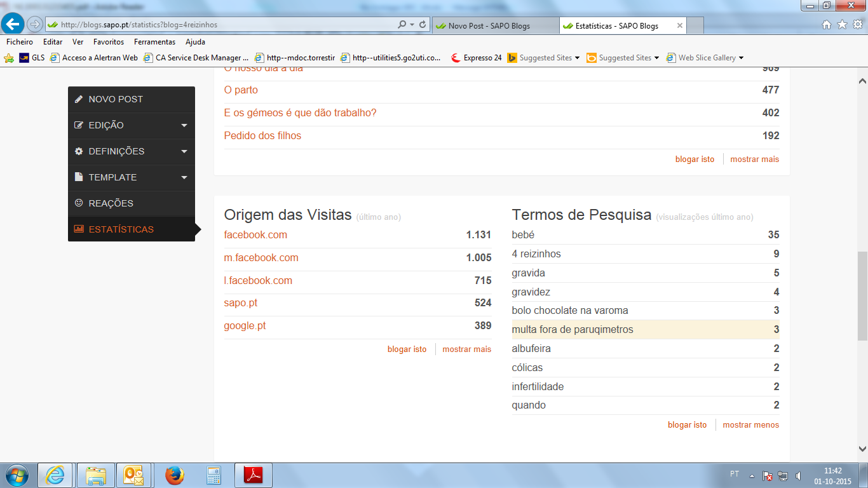Click the URL address bar field
The image size is (868, 488).
tap(222, 25)
